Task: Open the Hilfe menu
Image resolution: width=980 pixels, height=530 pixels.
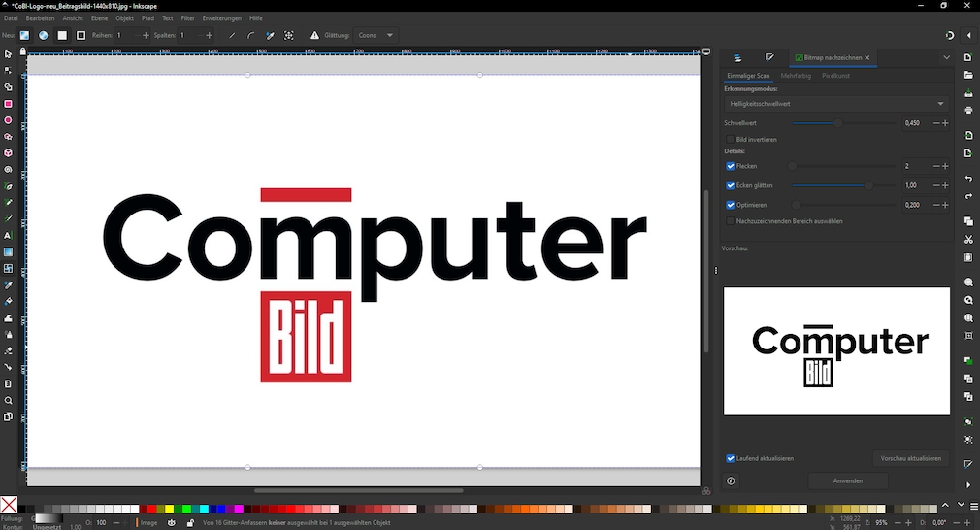Action: (255, 18)
